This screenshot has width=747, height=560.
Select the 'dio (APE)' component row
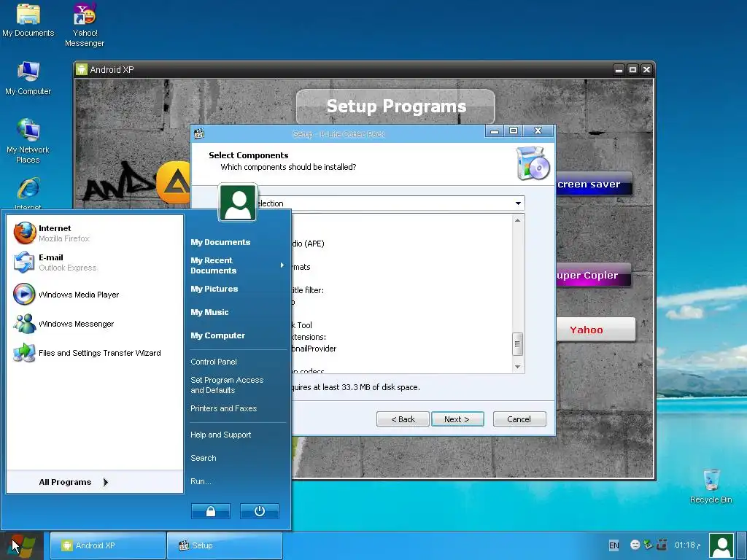pos(308,244)
